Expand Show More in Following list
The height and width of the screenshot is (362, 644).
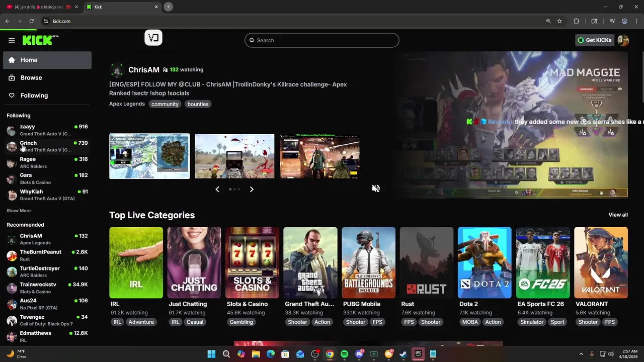[19, 211]
